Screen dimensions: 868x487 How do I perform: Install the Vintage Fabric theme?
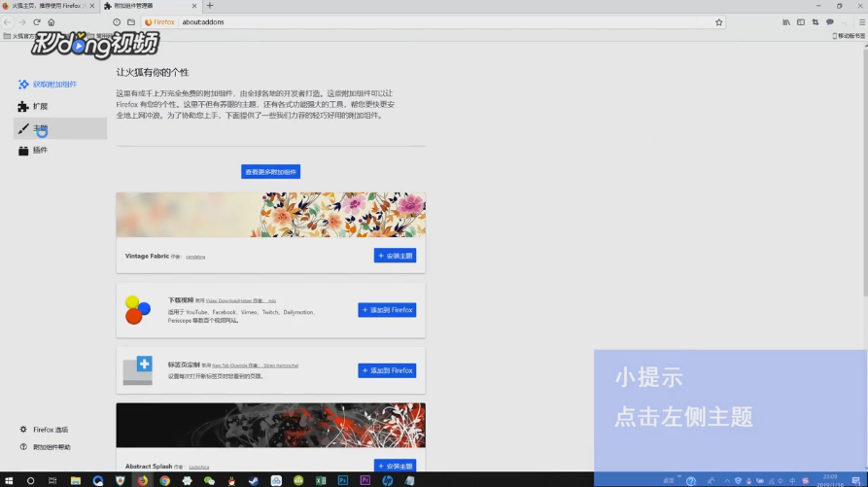tap(395, 256)
